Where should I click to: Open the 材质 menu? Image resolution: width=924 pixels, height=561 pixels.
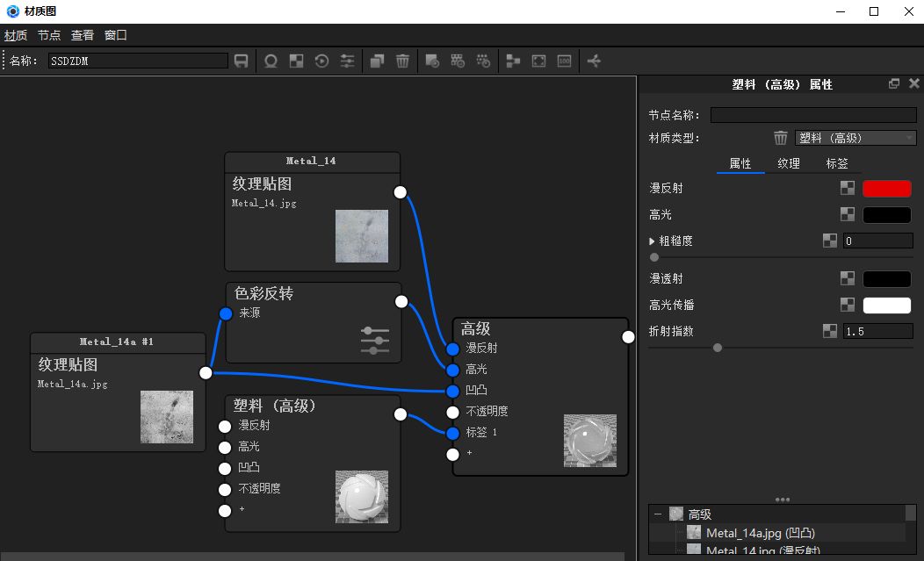click(16, 35)
